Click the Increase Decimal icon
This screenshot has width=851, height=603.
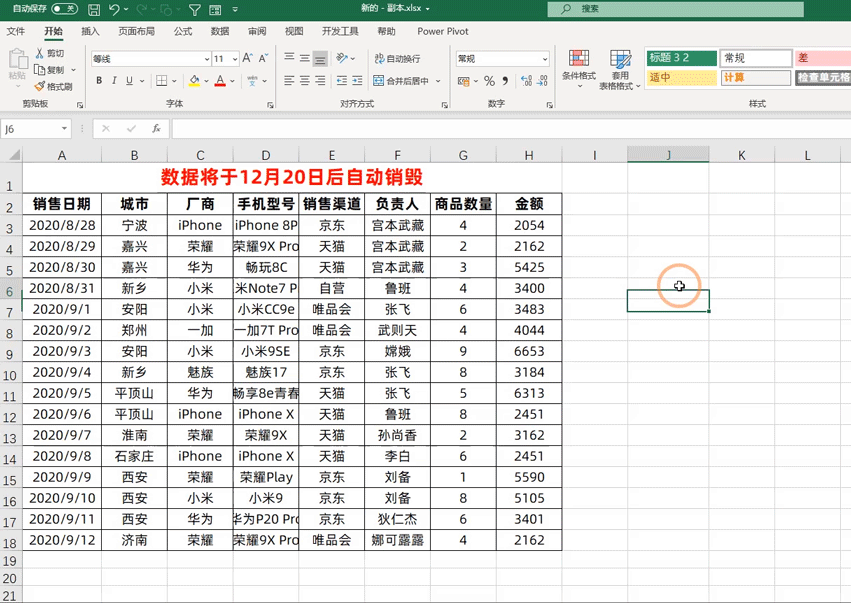click(526, 81)
